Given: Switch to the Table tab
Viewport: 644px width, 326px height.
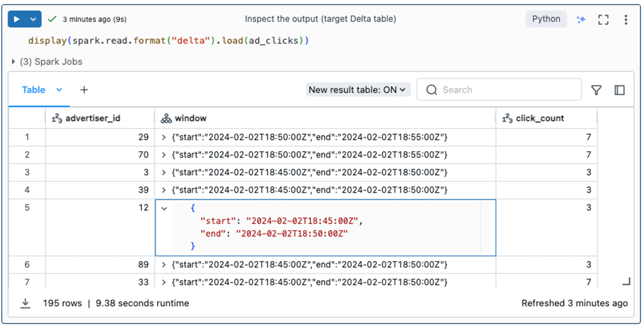Looking at the screenshot, I should (x=33, y=90).
